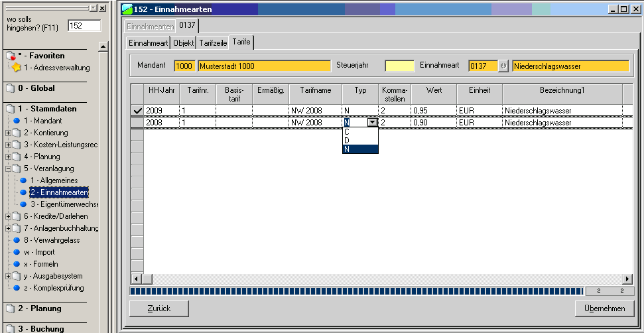
Task: Click the 0 - Global folder icon
Action: coord(10,88)
